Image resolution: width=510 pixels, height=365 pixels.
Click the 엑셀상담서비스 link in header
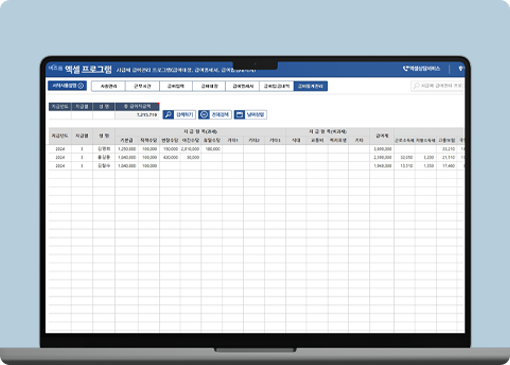(421, 69)
